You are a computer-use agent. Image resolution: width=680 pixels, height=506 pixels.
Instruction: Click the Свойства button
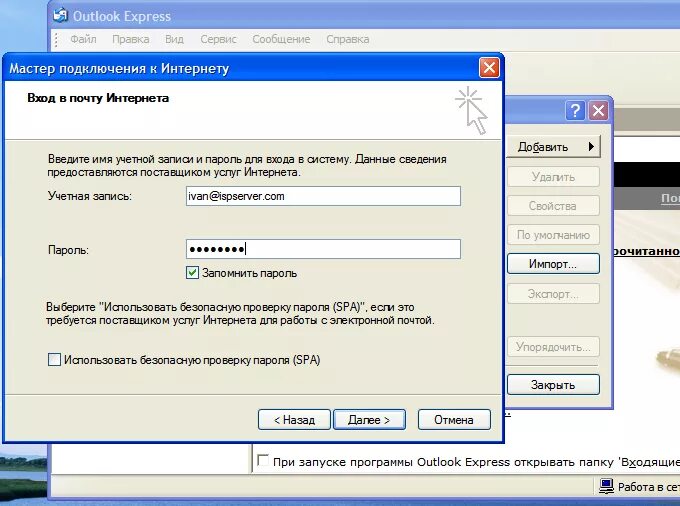pos(553,206)
